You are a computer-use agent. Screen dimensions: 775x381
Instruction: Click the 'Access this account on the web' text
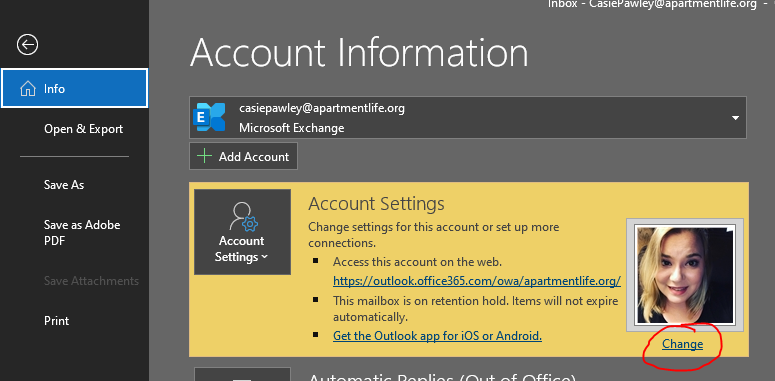[417, 262]
